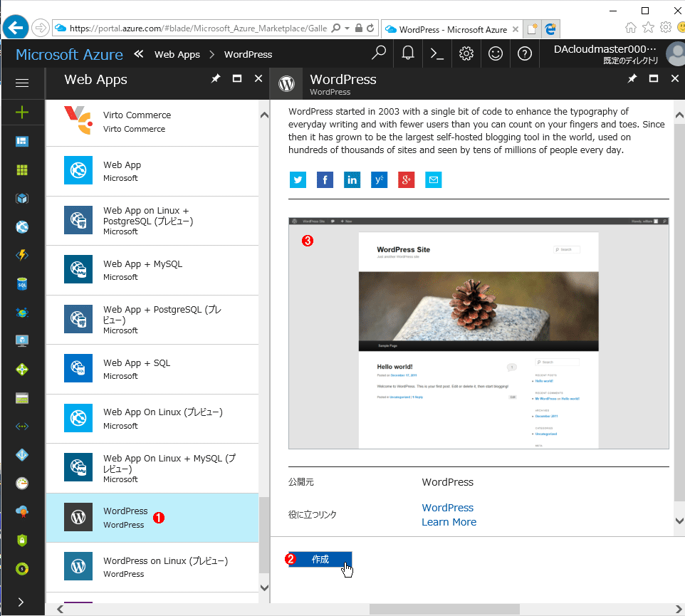The width and height of the screenshot is (685, 616).
Task: Select Web Apps in the breadcrumb
Action: coord(177,53)
